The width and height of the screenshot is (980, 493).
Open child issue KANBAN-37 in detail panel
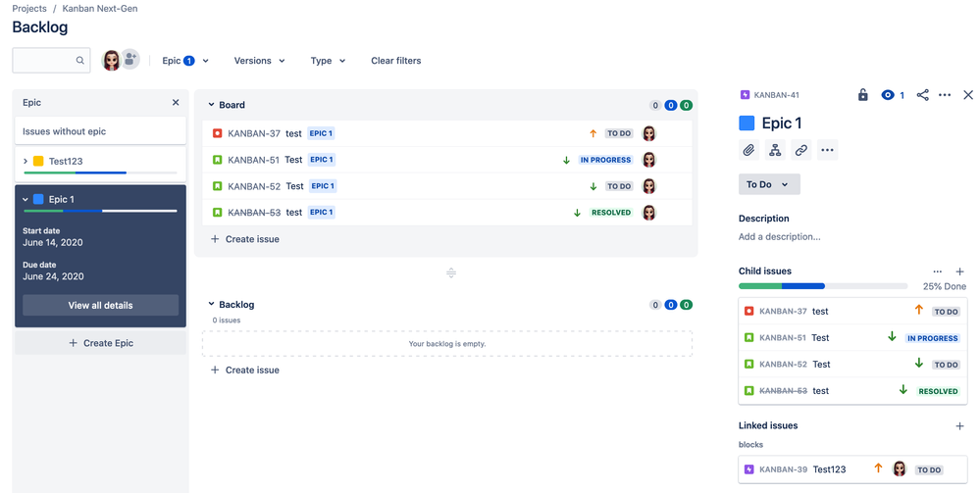point(852,311)
